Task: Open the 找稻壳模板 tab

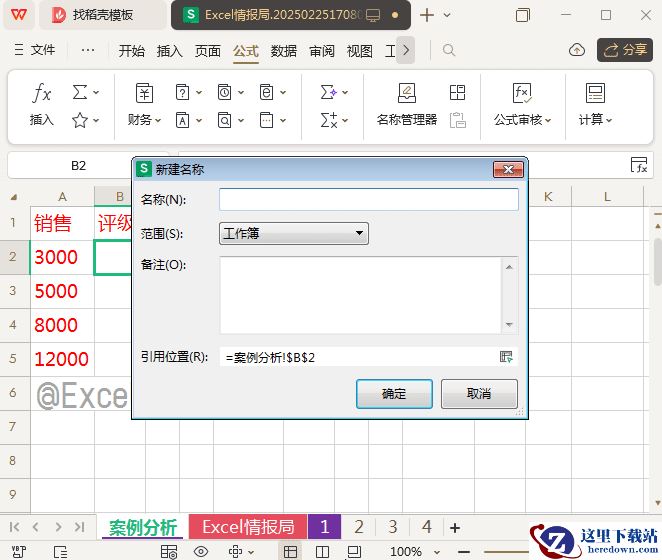Action: coord(102,15)
